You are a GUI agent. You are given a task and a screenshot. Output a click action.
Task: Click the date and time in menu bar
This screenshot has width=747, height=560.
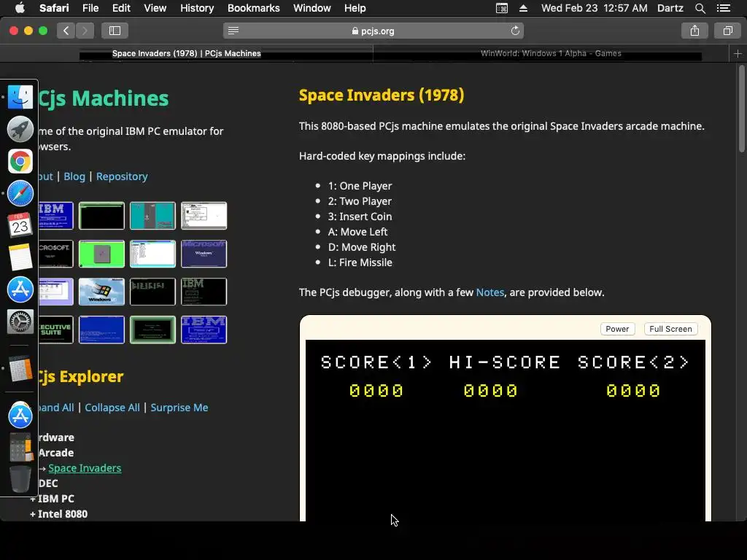pos(594,8)
